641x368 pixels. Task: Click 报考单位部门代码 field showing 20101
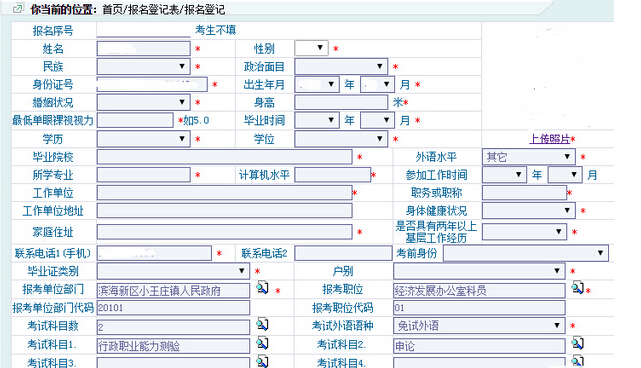173,308
